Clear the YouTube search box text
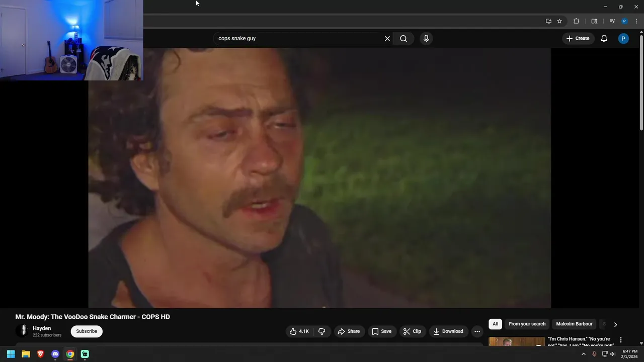 coord(387,38)
